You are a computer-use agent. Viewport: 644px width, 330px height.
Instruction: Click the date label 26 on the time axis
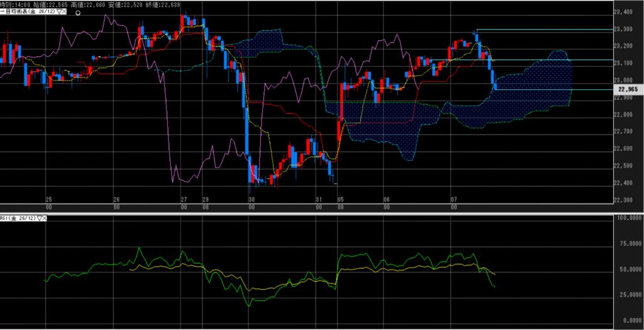coord(116,199)
